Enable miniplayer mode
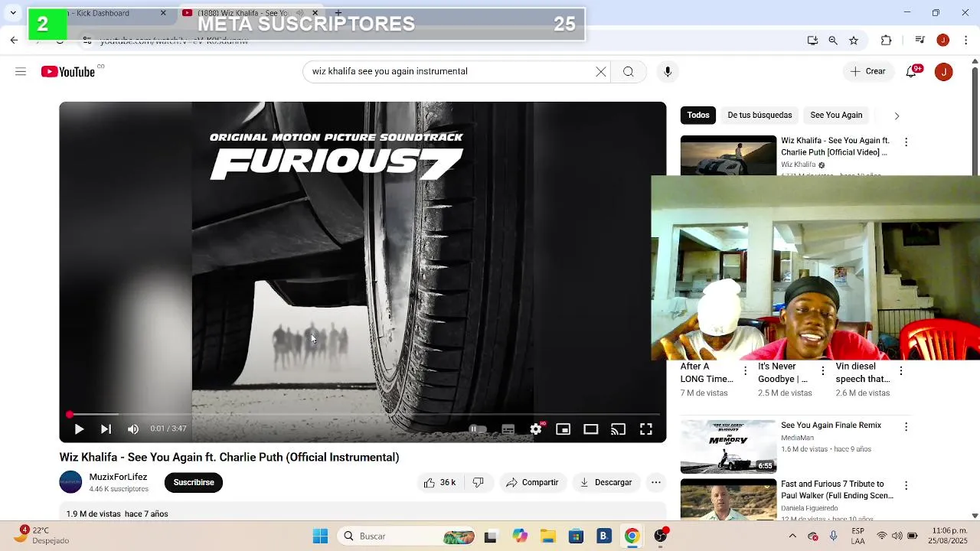This screenshot has height=551, width=980. 563,429
